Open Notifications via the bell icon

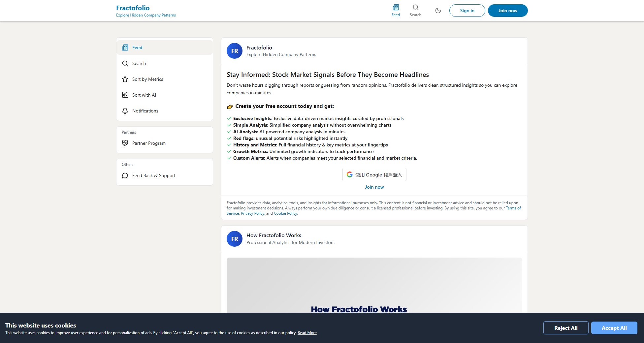point(125,111)
